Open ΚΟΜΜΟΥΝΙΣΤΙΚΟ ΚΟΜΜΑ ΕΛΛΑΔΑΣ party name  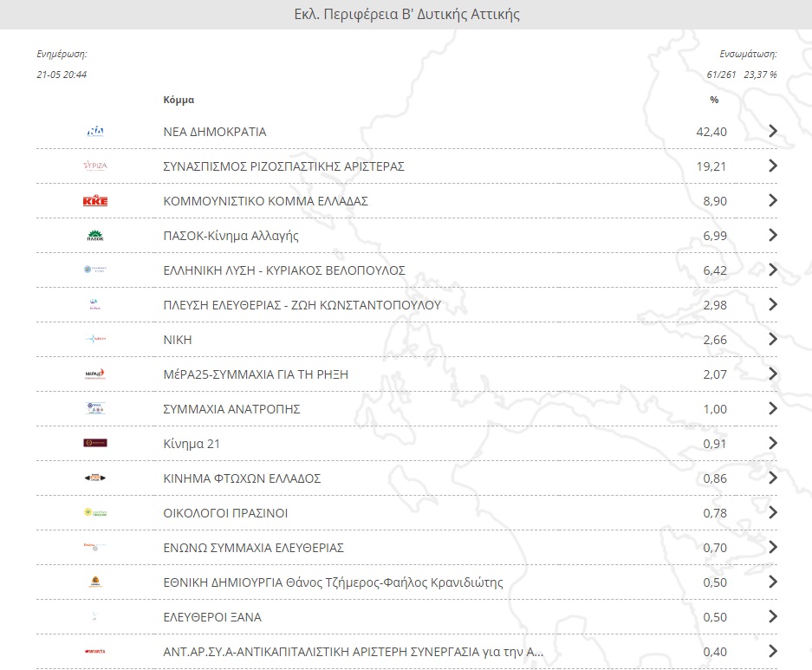[265, 201]
